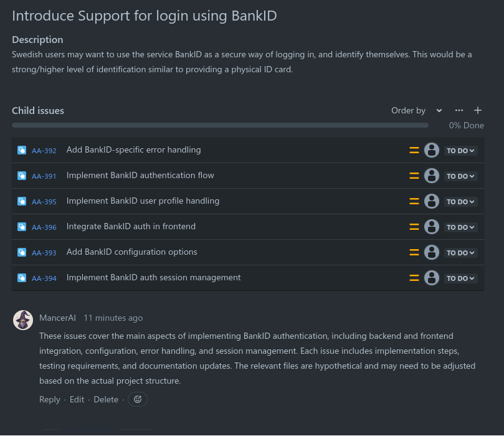Open the three-dots menu for child issues
This screenshot has height=436, width=504.
tap(459, 110)
